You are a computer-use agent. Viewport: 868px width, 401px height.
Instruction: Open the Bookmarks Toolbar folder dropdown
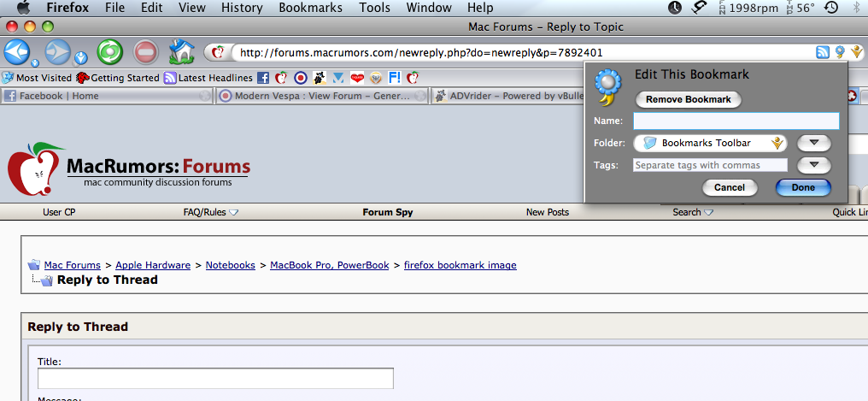pos(710,143)
